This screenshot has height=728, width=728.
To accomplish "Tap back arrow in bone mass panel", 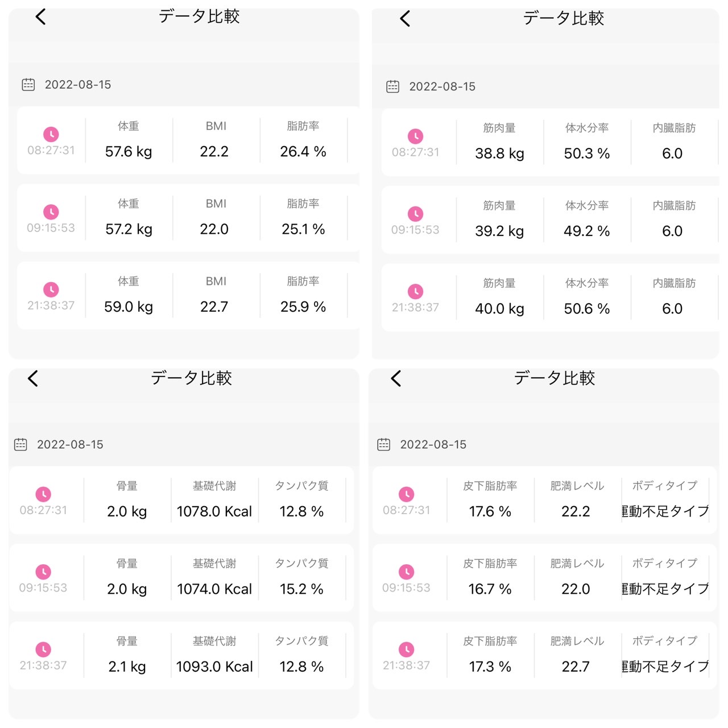I will coord(33,378).
